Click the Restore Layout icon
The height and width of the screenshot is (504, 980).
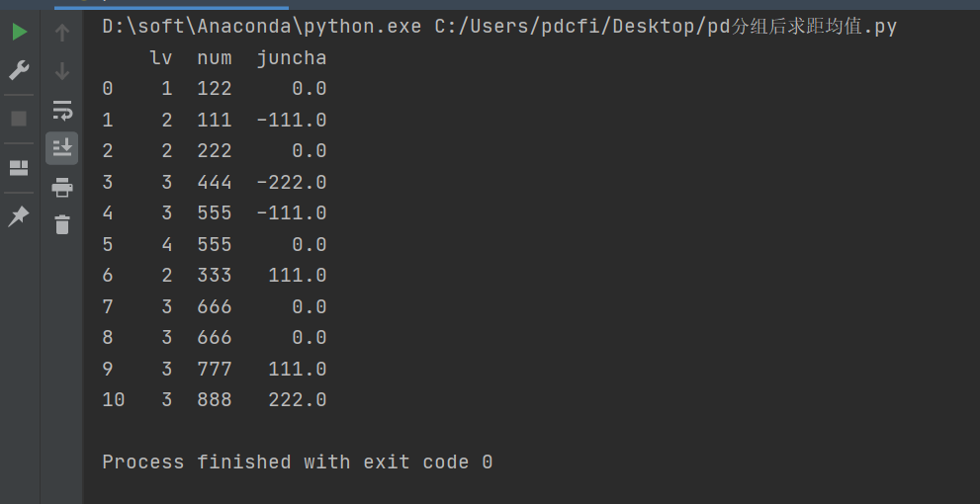click(19, 167)
